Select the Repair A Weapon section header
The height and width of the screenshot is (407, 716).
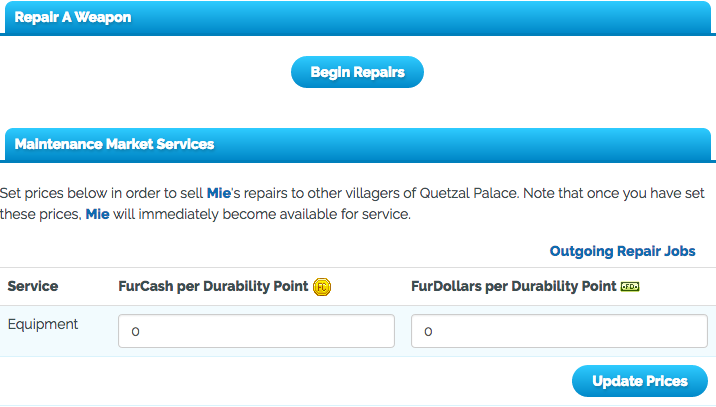coord(72,17)
